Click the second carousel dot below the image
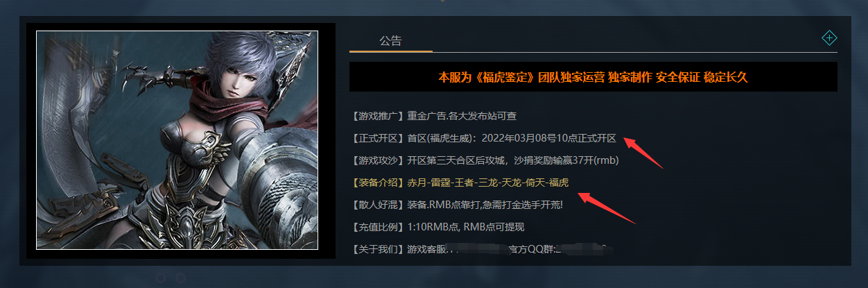The image size is (868, 288). [x=180, y=278]
